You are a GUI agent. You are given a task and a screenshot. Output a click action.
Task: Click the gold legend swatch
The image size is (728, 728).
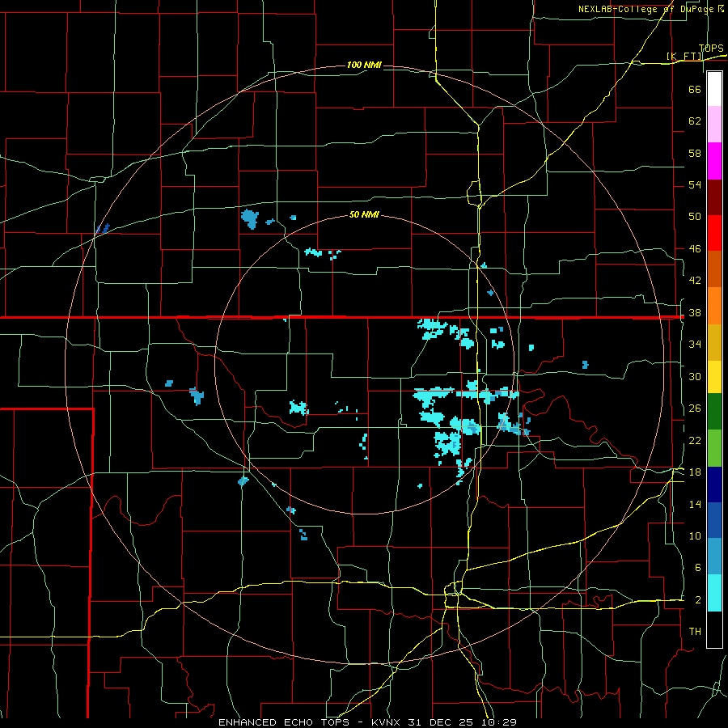[x=714, y=343]
